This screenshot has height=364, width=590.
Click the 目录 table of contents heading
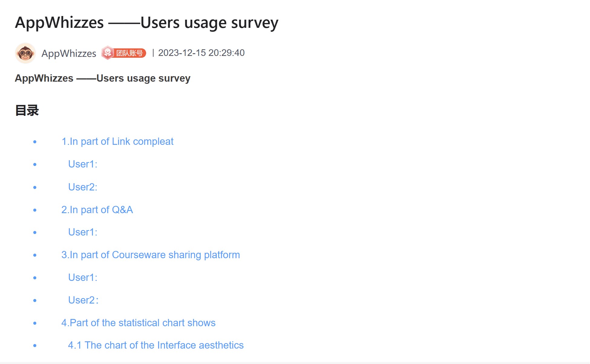(27, 110)
